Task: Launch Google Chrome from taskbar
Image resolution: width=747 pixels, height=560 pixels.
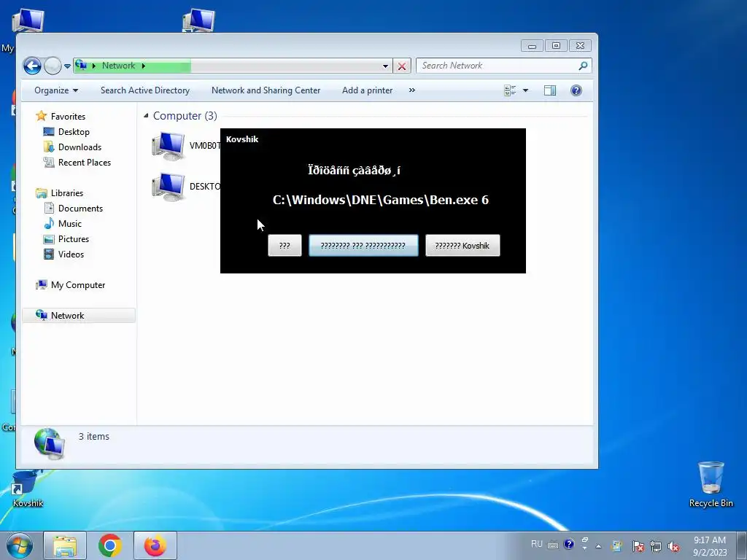Action: coord(110,545)
